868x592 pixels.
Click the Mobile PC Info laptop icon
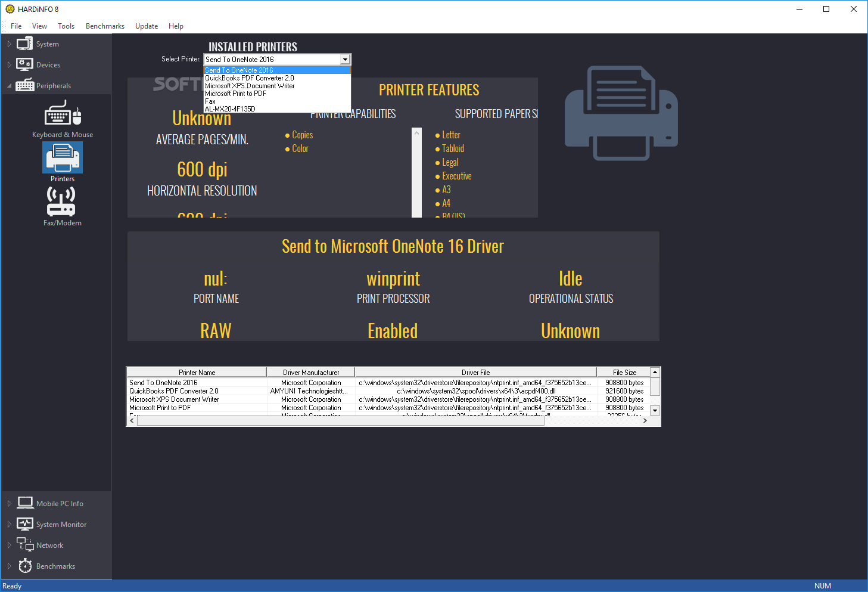pyautogui.click(x=25, y=503)
